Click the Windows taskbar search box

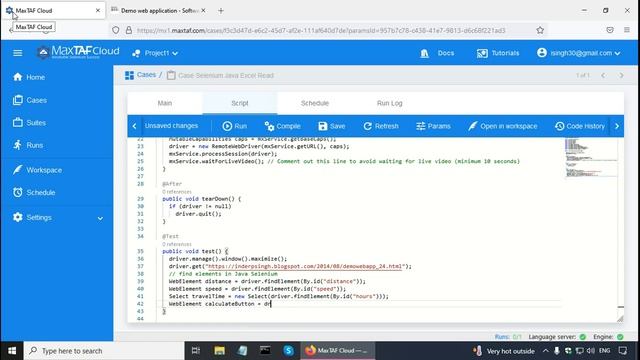coord(105,351)
